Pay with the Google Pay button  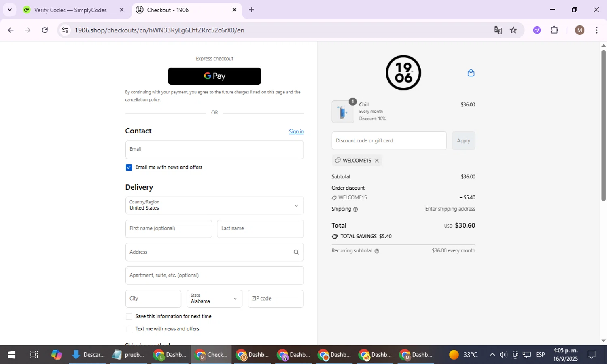214,76
